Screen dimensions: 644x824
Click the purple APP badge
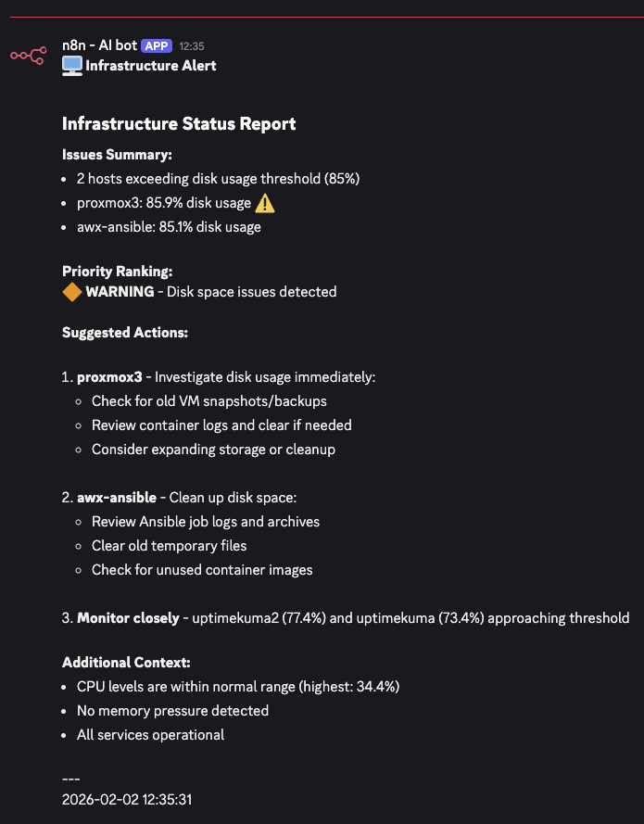tap(157, 45)
